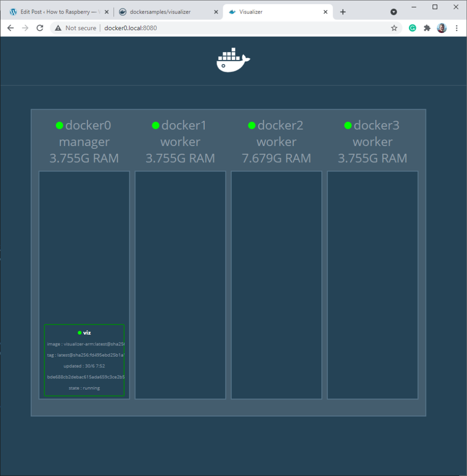
Task: Go back to the previous page
Action: (11, 28)
